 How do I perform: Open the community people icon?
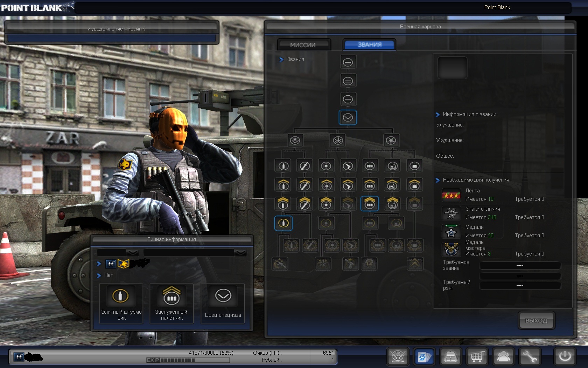[503, 357]
